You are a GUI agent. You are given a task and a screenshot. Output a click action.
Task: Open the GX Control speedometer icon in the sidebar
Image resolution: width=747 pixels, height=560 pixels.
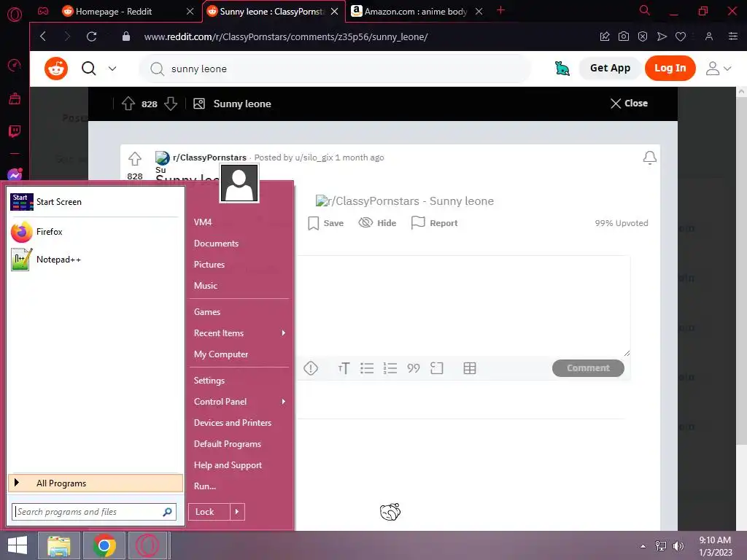click(15, 65)
